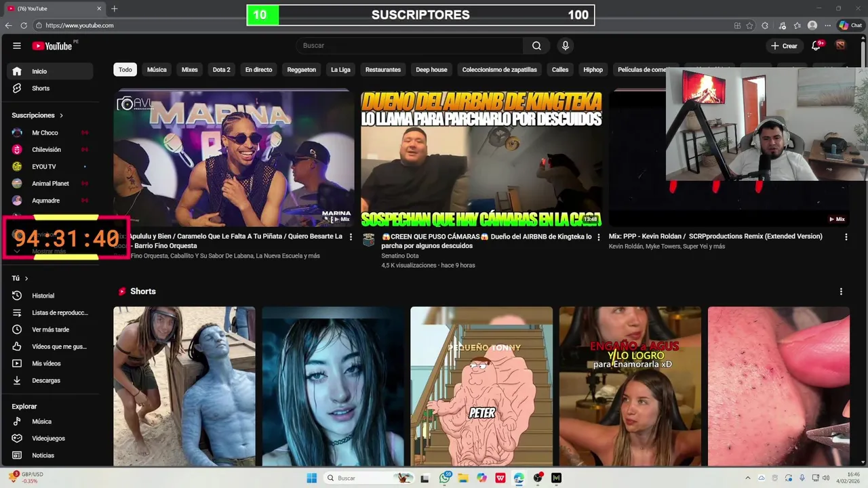Select the Deep house filter chip
Image resolution: width=868 pixels, height=488 pixels.
click(431, 70)
